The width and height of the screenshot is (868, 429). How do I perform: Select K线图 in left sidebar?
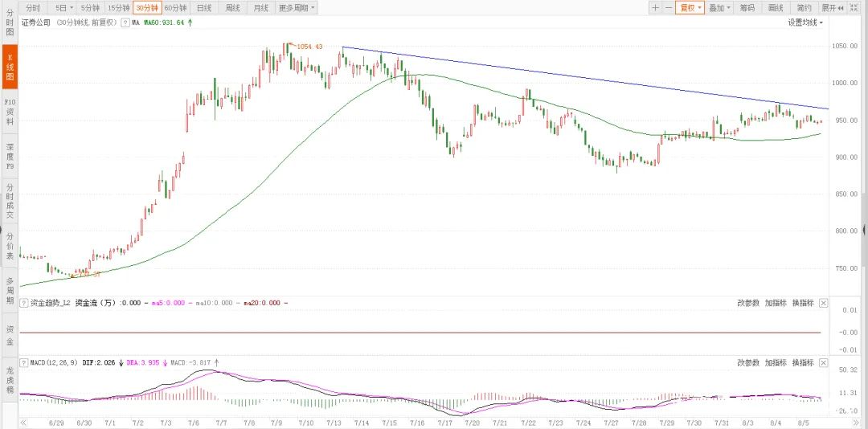click(x=10, y=67)
